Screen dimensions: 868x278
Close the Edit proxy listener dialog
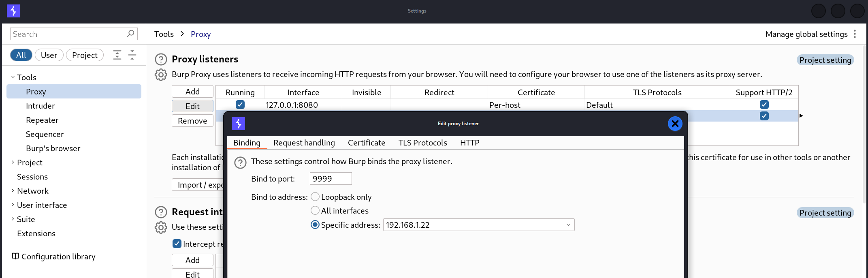pos(675,124)
